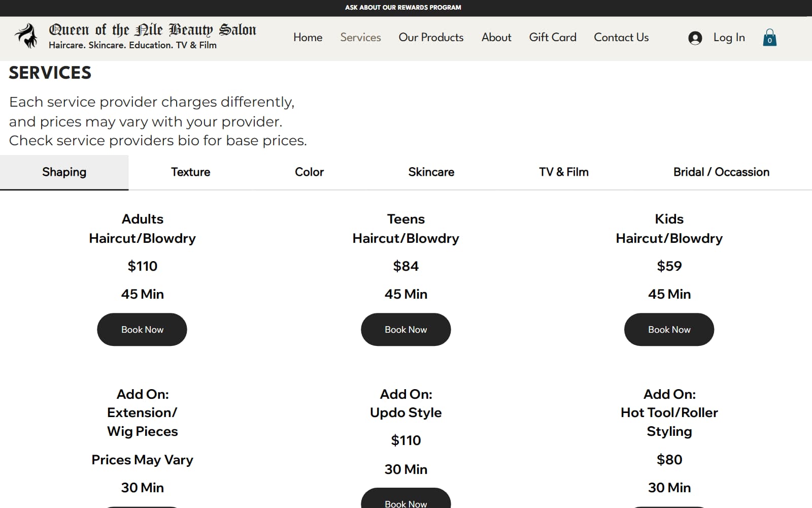Click the $84 price

pyautogui.click(x=406, y=266)
